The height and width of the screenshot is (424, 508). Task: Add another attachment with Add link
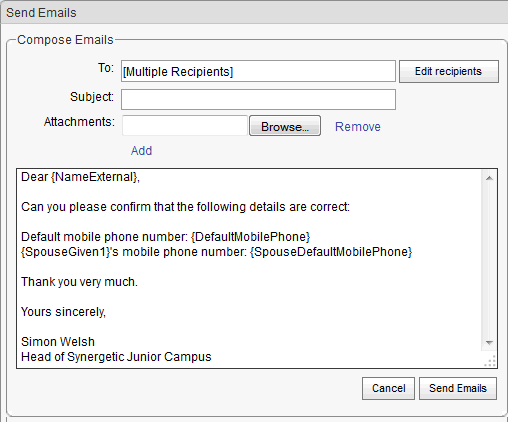click(x=141, y=151)
